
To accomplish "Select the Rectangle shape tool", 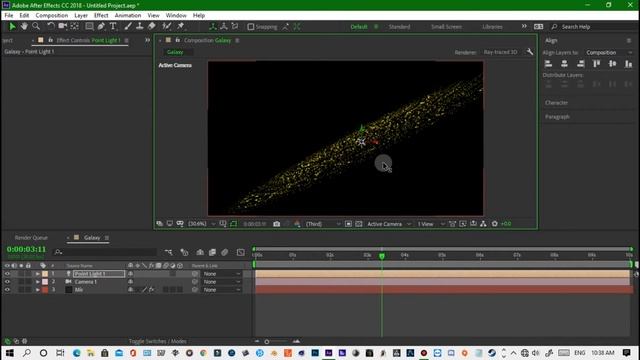I will (89, 27).
